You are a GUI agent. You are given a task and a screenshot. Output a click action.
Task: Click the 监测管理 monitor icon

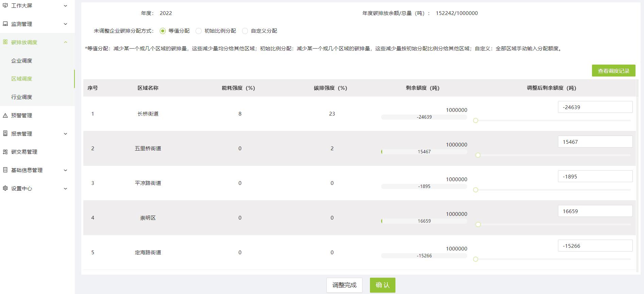tap(5, 24)
